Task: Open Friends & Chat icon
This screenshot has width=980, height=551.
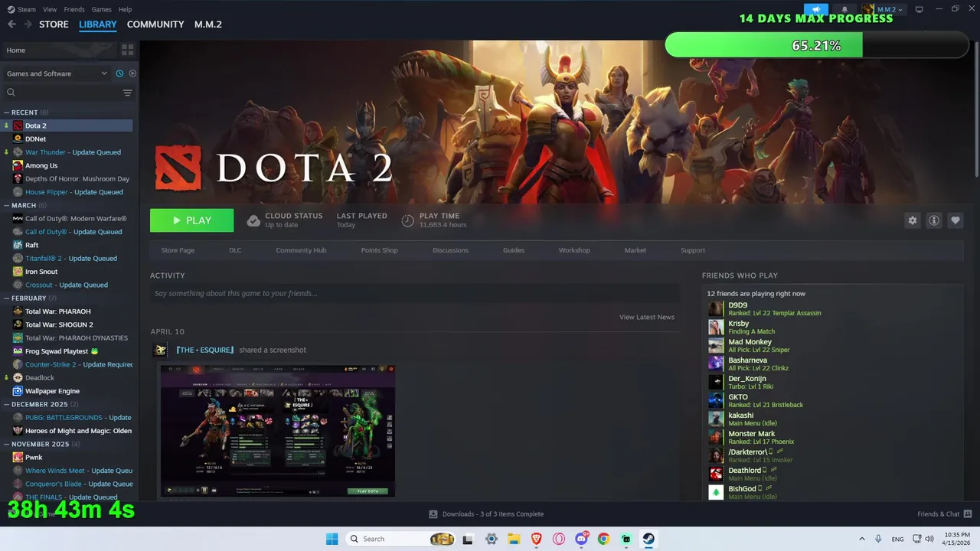Action: pos(968,514)
